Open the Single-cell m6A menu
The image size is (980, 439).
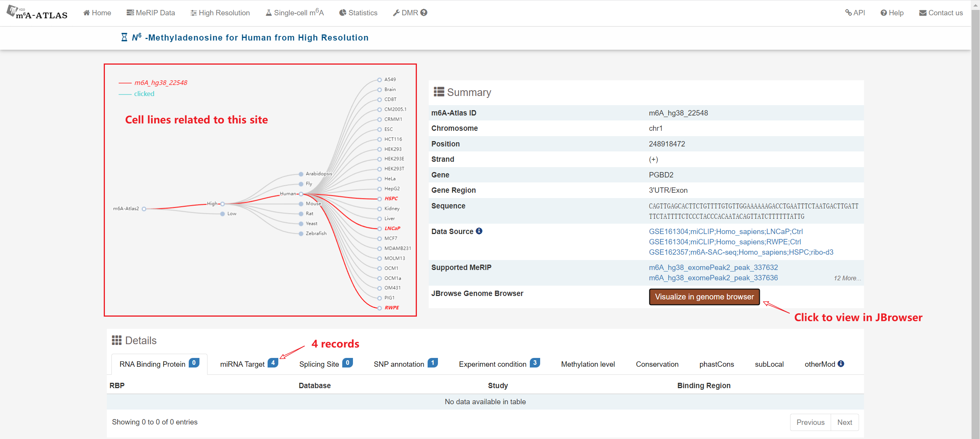pos(295,13)
